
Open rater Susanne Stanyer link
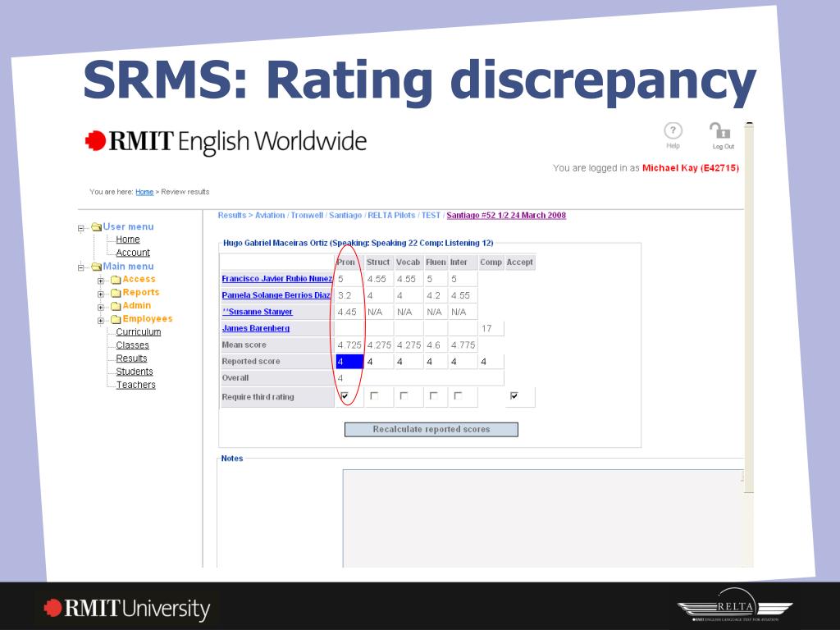(257, 312)
